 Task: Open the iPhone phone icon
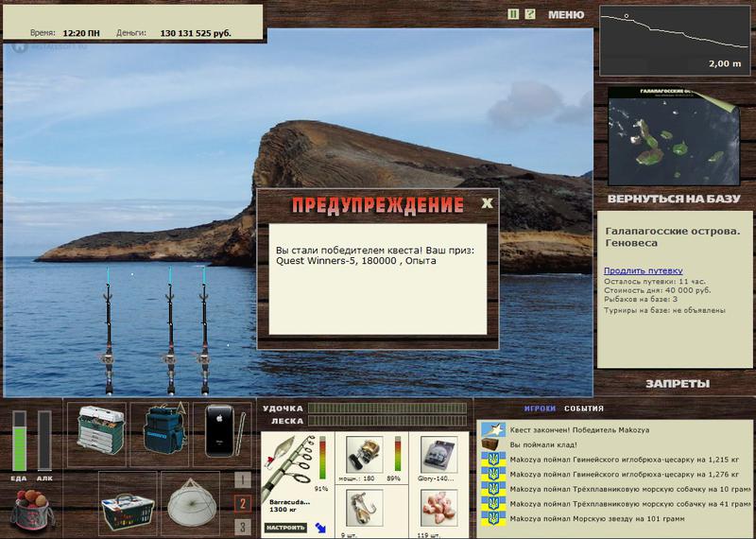[x=220, y=431]
